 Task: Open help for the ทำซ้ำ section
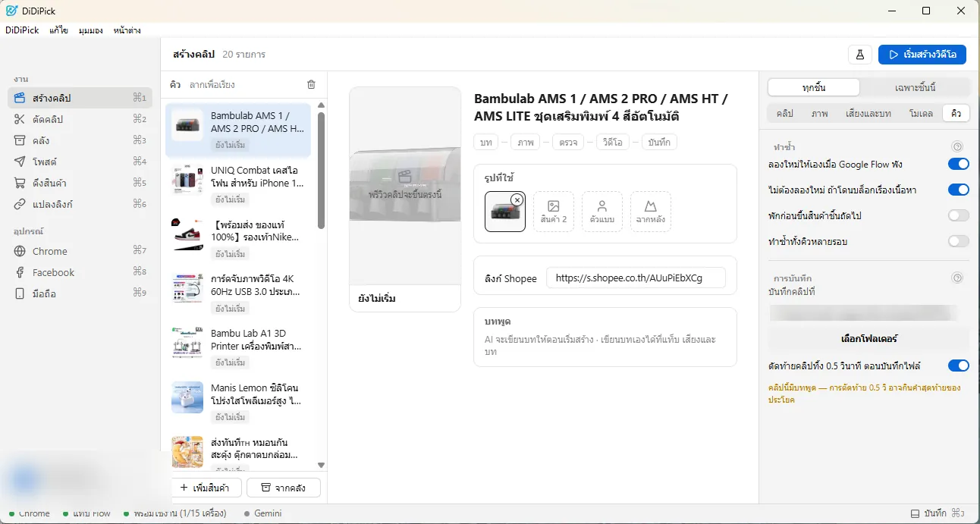[957, 146]
